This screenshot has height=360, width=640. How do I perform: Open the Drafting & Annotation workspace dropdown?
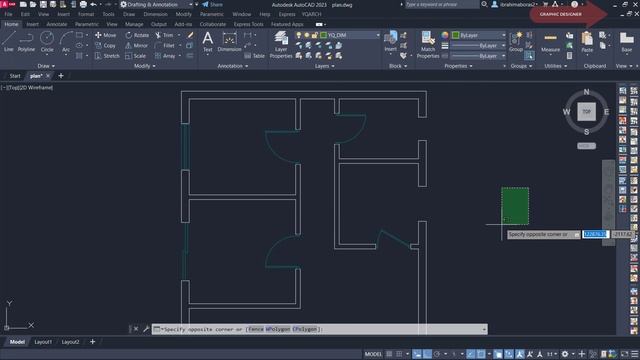point(156,4)
